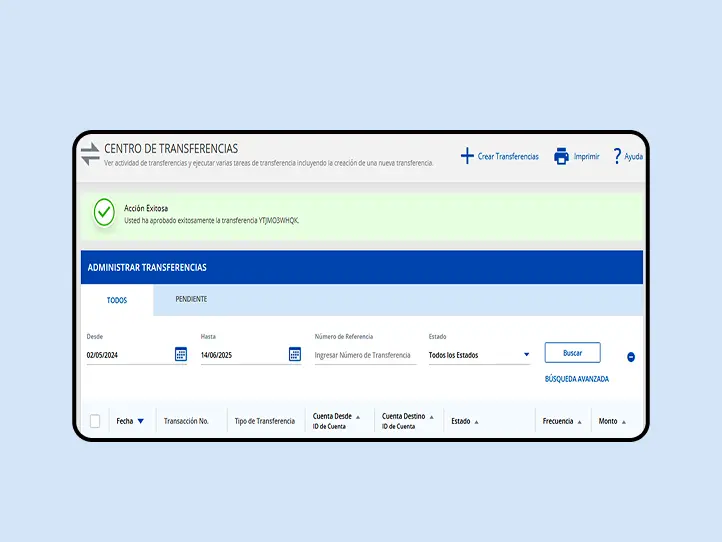722x542 pixels.
Task: Click the question mark help icon
Action: 617,156
